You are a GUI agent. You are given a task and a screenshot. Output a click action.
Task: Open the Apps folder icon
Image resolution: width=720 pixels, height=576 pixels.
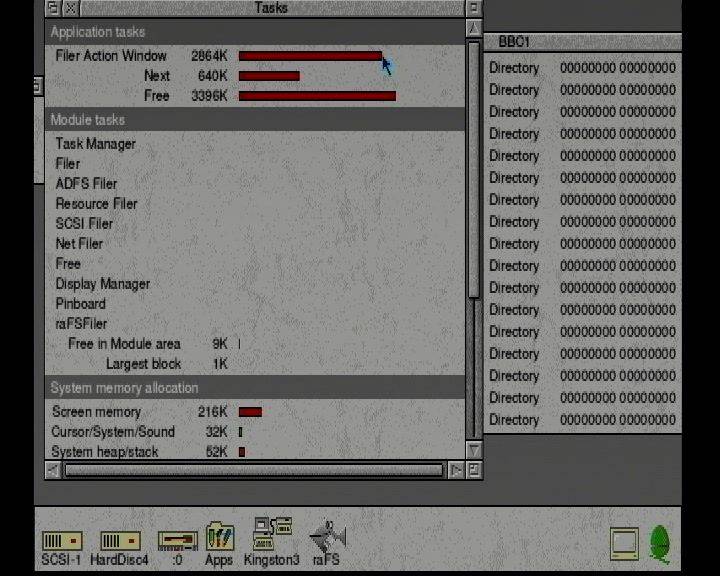[220, 536]
